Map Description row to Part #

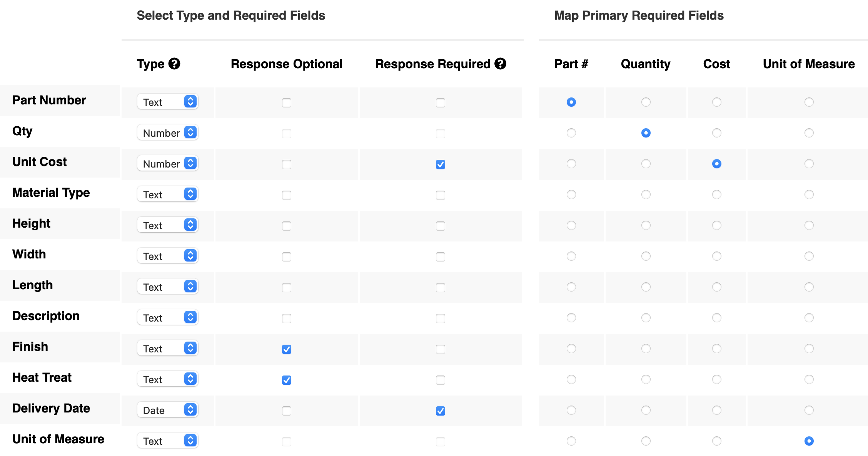(571, 318)
